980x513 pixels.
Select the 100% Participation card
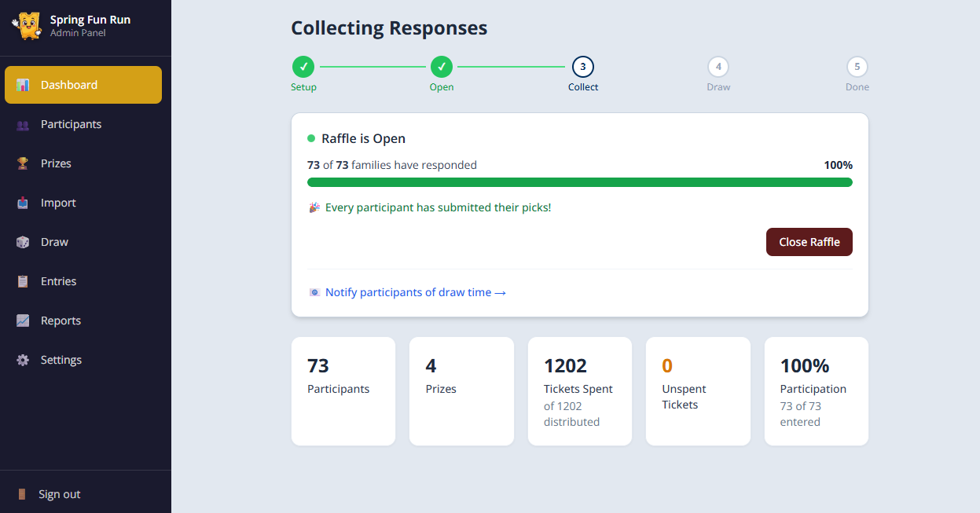(816, 390)
